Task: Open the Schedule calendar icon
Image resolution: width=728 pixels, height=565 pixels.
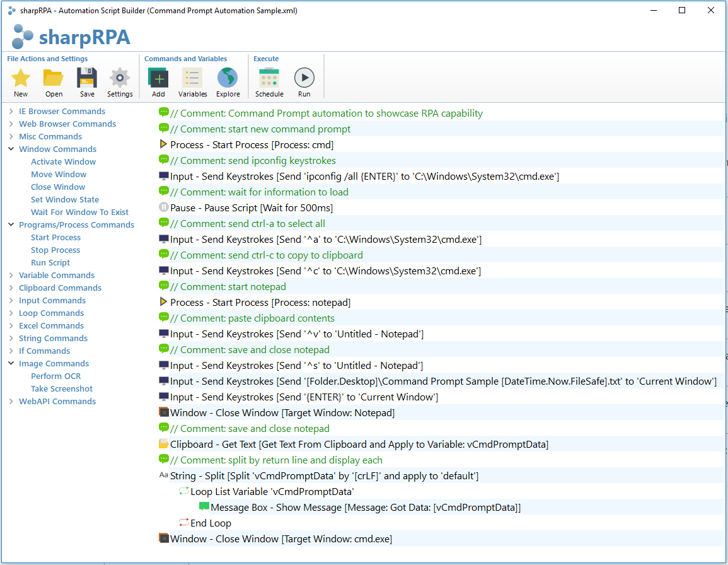Action: [x=269, y=78]
